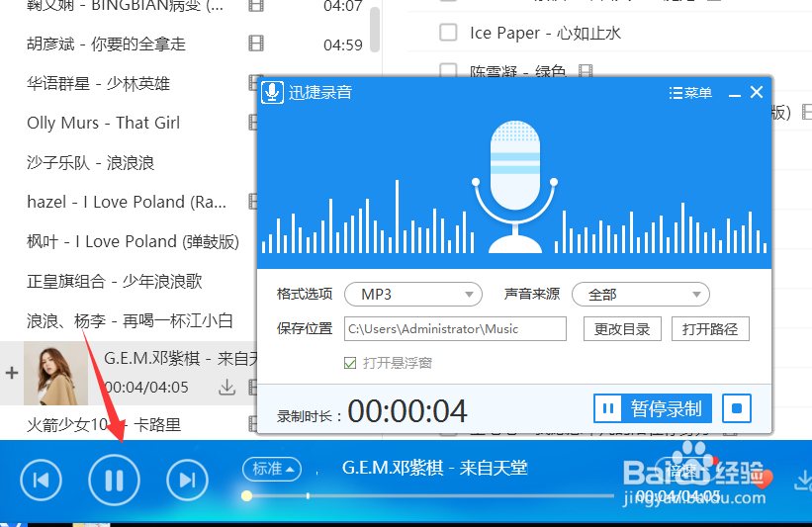
Task: Click the MV icon beside 陈雪凝 - 绿色
Action: pos(586,71)
